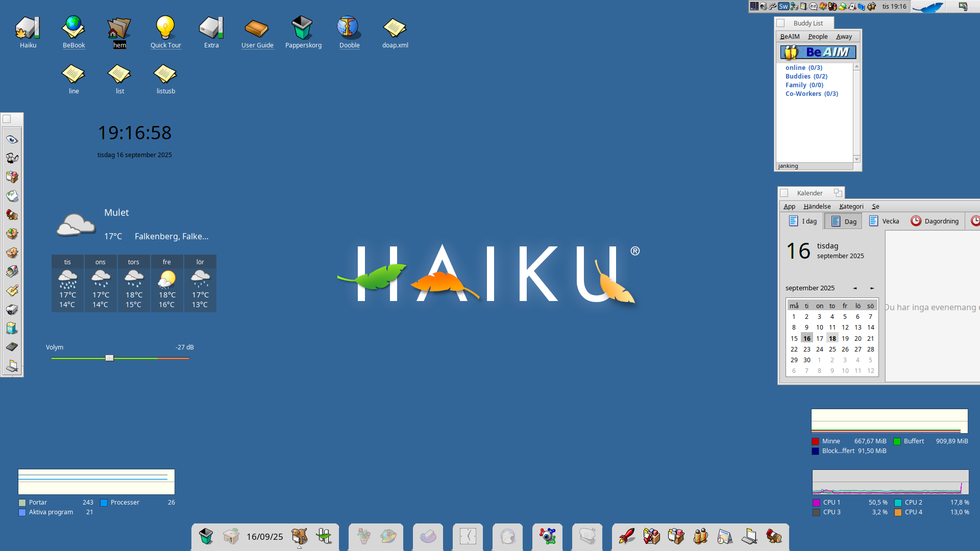This screenshot has height=551, width=980.
Task: Expand the Co-Workers group
Action: pos(811,94)
